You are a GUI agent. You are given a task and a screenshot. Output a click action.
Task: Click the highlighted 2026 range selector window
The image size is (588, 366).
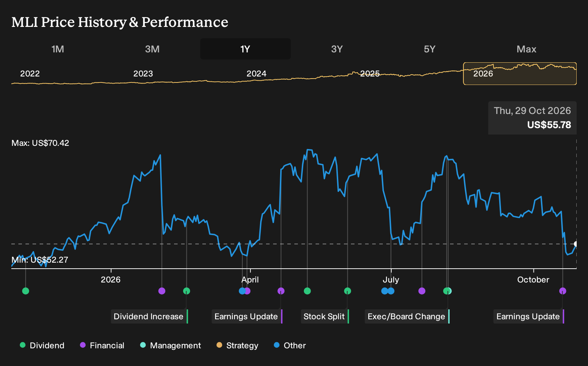520,74
